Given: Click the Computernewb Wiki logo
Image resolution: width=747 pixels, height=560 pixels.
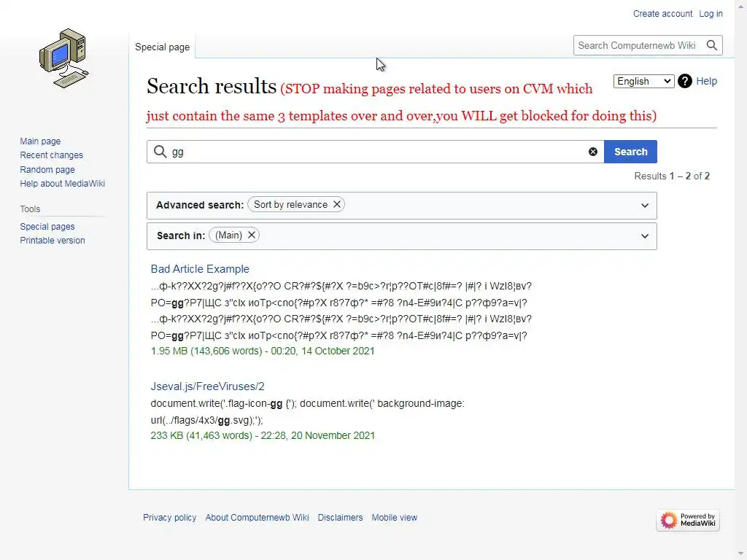Looking at the screenshot, I should pyautogui.click(x=63, y=58).
